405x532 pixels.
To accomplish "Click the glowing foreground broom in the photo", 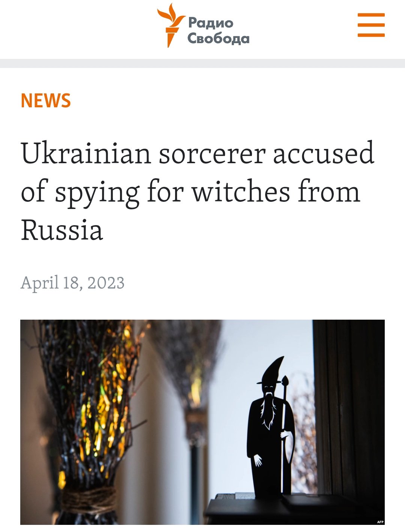I will [x=88, y=420].
